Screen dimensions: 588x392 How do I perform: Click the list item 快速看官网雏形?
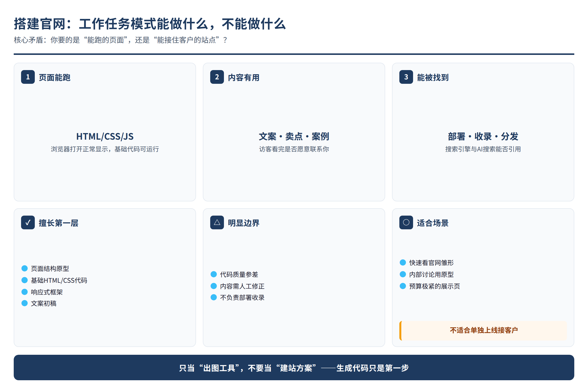click(431, 263)
